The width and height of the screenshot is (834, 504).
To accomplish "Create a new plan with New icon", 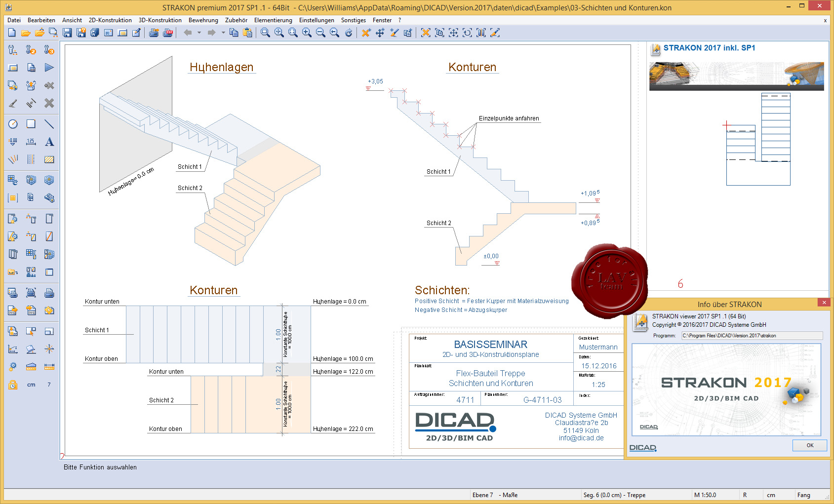I will [12, 33].
